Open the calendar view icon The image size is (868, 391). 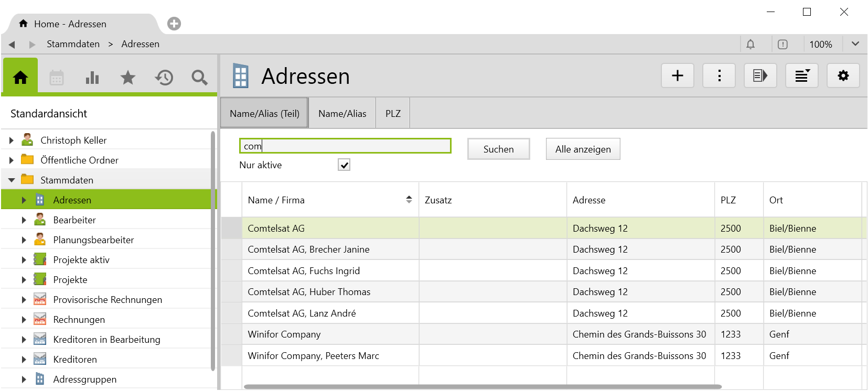pyautogui.click(x=57, y=78)
